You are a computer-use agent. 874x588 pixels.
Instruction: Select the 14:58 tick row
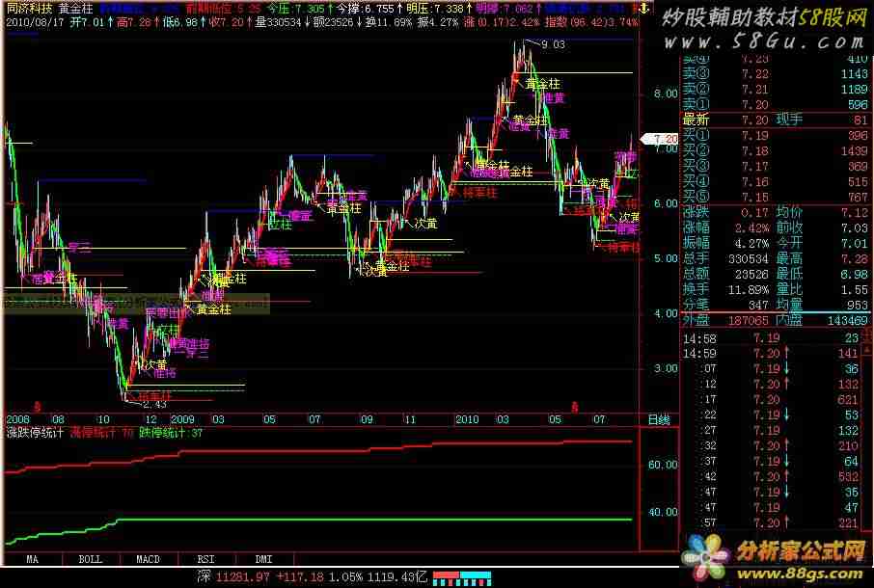coord(772,338)
